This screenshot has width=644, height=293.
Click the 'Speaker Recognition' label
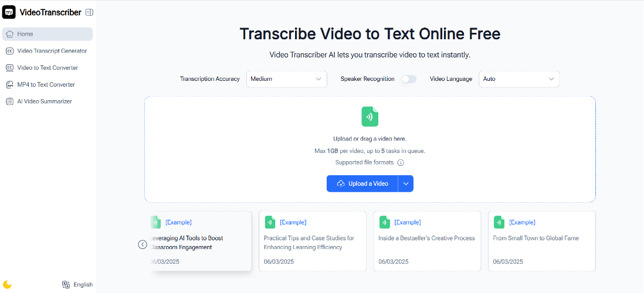pos(368,79)
